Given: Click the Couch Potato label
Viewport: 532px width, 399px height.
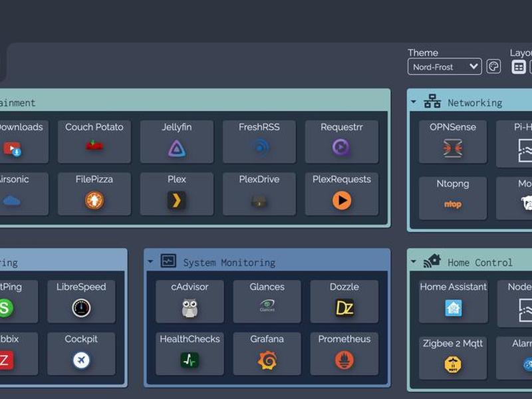Looking at the screenshot, I should [94, 127].
